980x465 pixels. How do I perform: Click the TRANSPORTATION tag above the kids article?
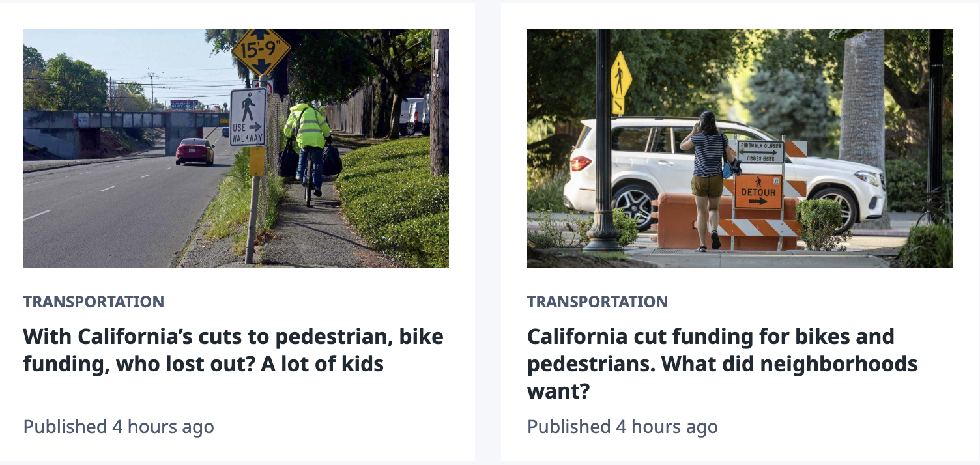tap(93, 302)
